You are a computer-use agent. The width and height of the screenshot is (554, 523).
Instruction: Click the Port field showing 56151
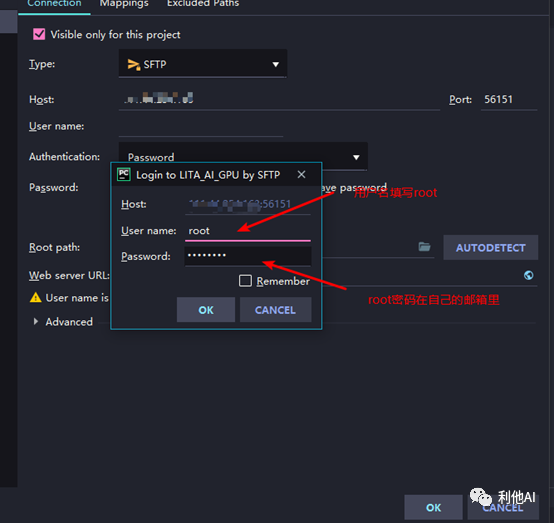pyautogui.click(x=509, y=100)
